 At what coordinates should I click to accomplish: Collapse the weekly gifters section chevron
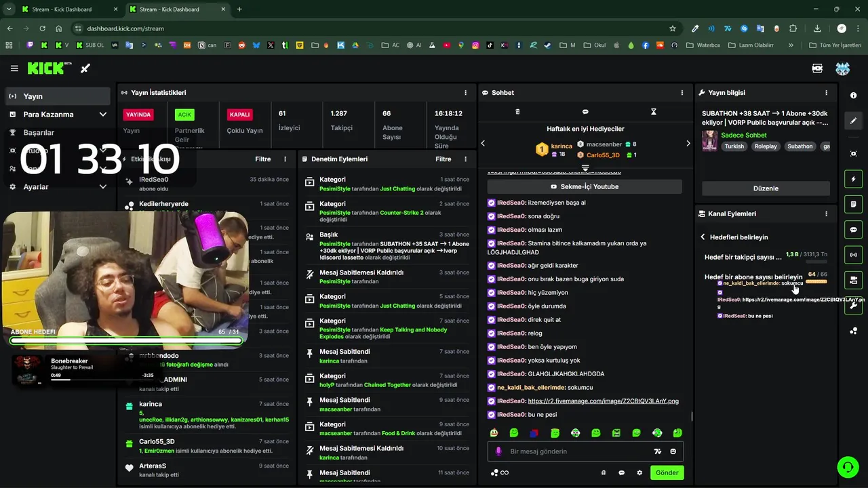click(x=585, y=167)
